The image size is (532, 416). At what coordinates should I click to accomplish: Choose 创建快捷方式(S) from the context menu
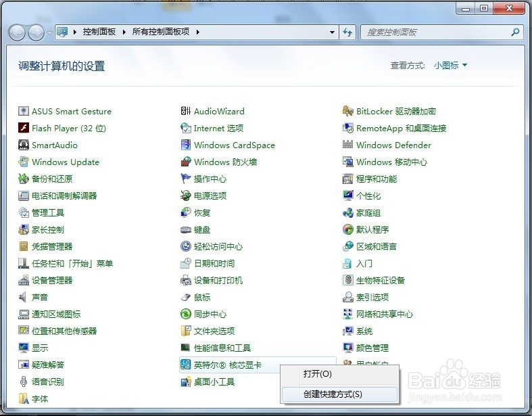pos(339,394)
